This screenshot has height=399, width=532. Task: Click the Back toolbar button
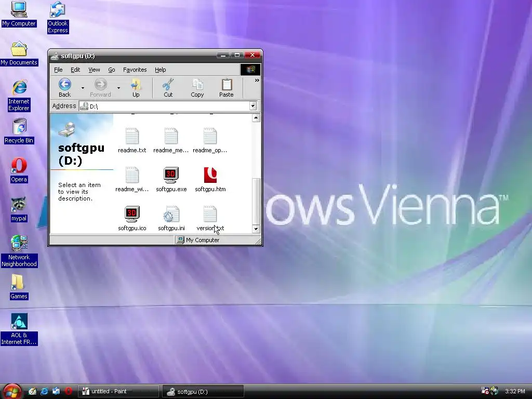point(64,88)
